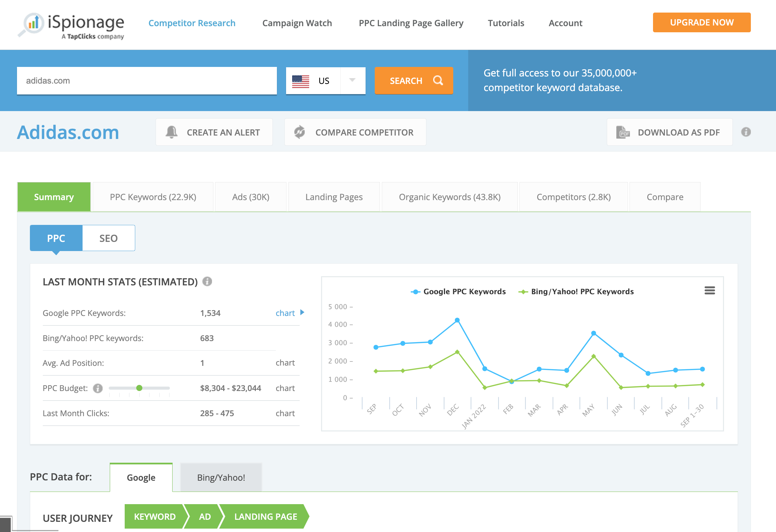Click the alert bell icon
The image size is (776, 532).
point(172,132)
